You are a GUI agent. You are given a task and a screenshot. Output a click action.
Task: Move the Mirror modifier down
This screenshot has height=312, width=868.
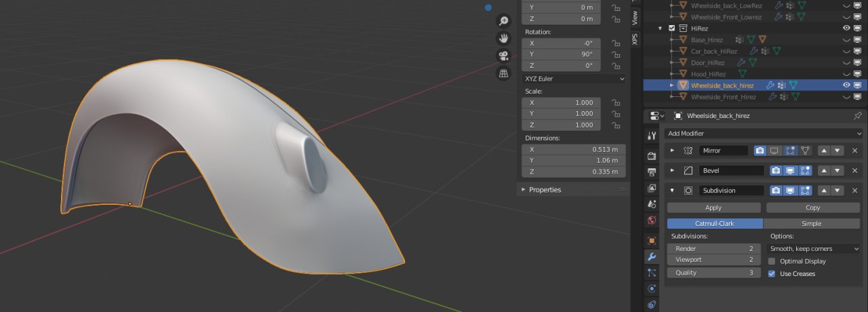coord(838,151)
